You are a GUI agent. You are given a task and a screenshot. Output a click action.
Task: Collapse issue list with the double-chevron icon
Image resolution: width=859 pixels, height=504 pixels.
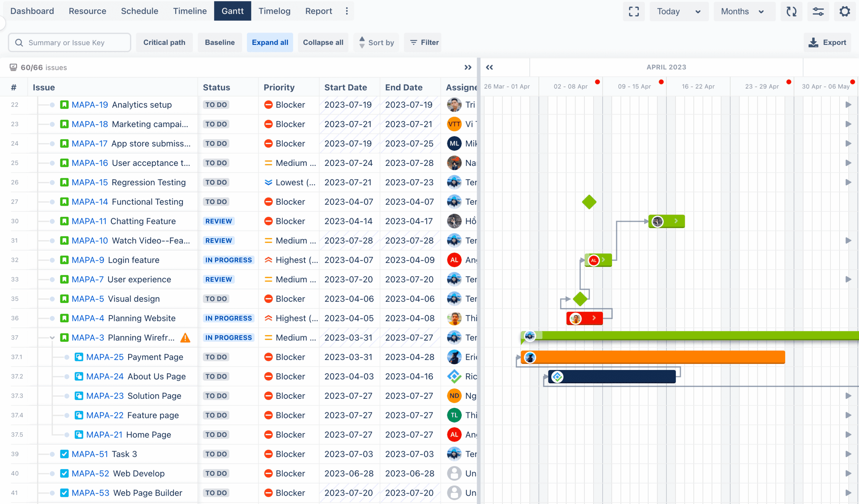pos(468,67)
